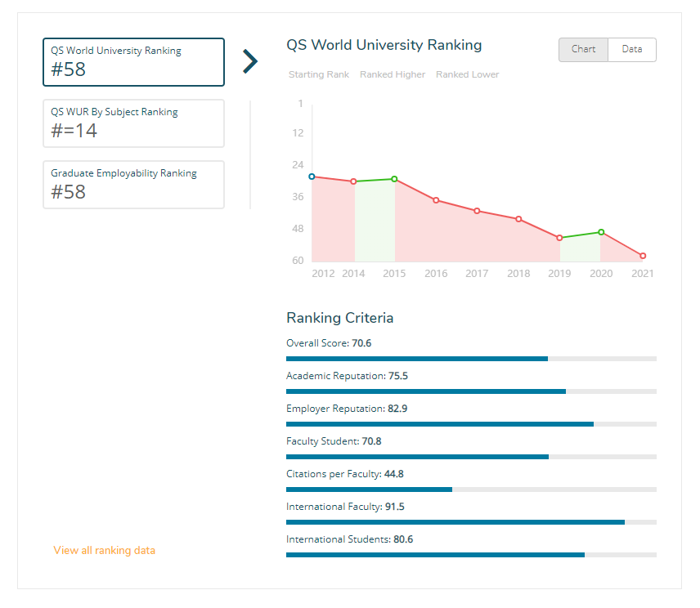The width and height of the screenshot is (700, 608).
Task: Click the 2017 x-axis year label
Action: pyautogui.click(x=477, y=274)
